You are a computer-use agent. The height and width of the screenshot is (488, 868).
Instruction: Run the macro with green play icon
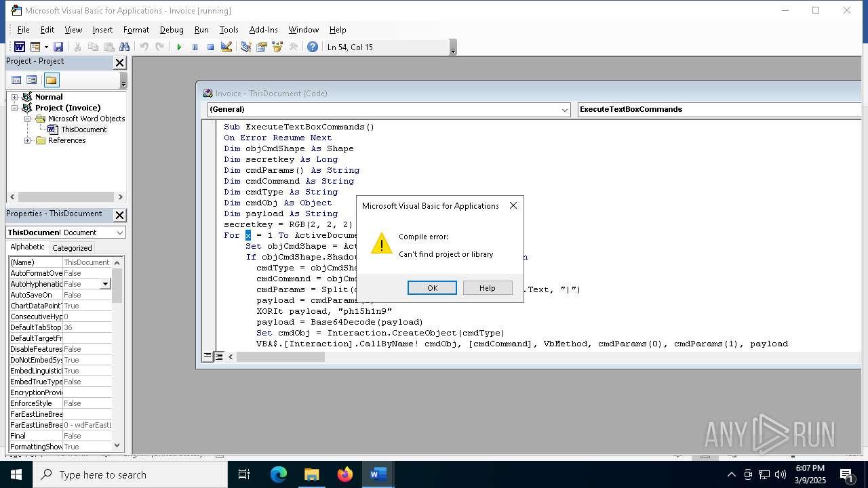pyautogui.click(x=179, y=47)
